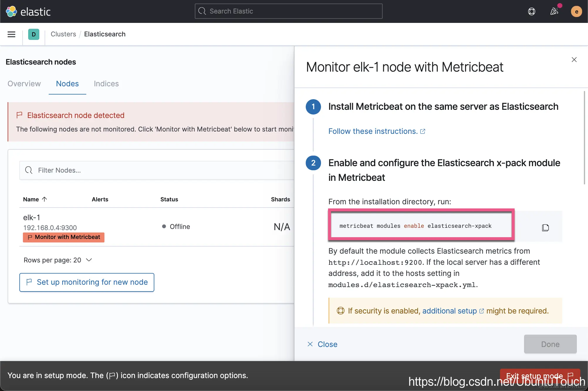Viewport: 588px width, 391px height.
Task: Copy the metricbeat enable command
Action: (x=545, y=227)
